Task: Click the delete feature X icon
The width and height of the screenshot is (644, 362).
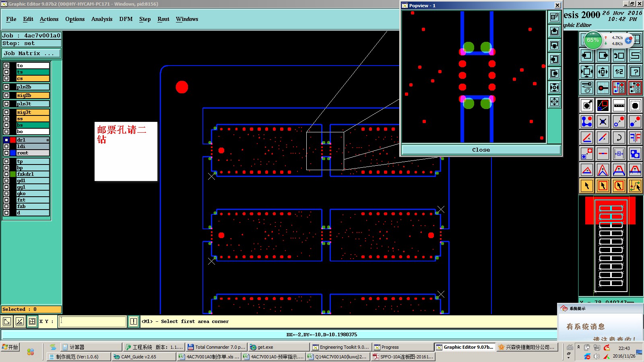Action: point(603,121)
